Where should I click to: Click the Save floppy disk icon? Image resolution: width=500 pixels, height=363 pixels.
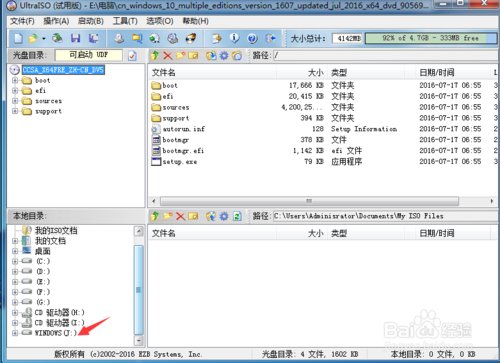tap(76, 38)
